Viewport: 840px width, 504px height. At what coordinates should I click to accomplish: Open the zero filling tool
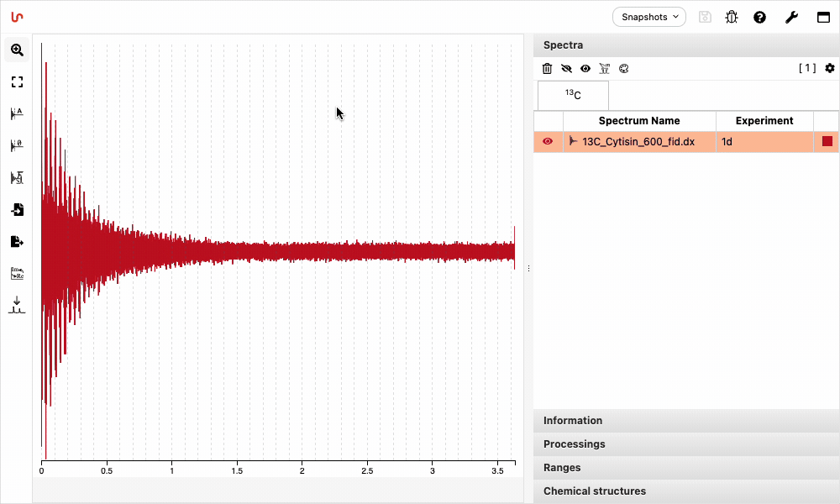point(17,145)
